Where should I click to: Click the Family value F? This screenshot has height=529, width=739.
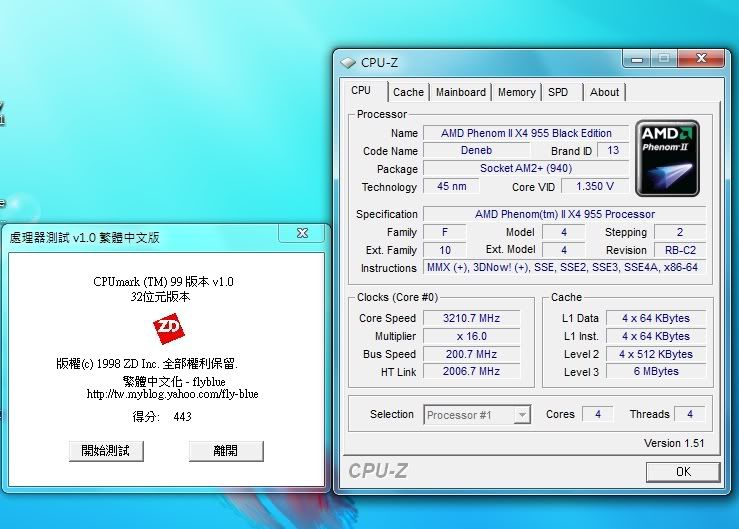(x=444, y=232)
